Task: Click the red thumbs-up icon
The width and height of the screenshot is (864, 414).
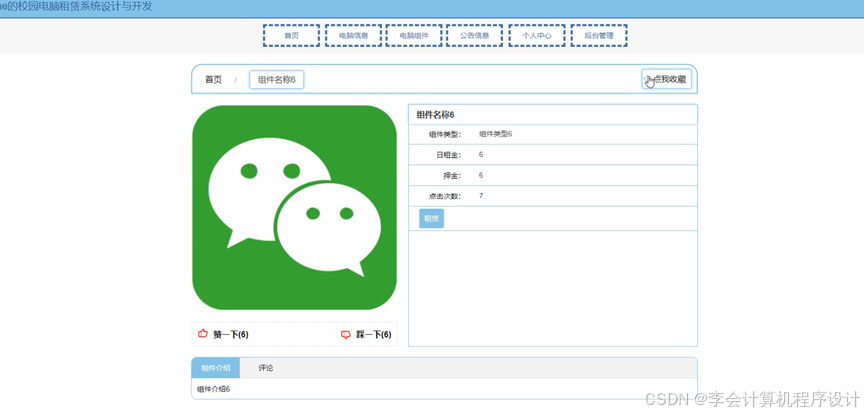Action: pos(203,334)
